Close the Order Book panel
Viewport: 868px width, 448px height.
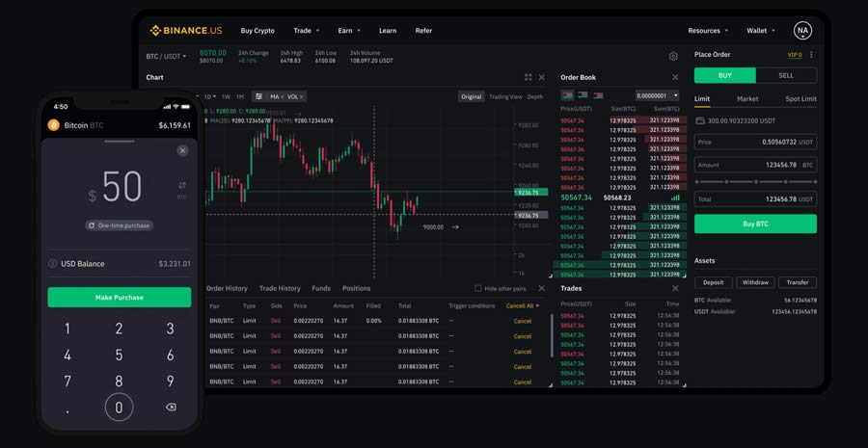coord(675,77)
